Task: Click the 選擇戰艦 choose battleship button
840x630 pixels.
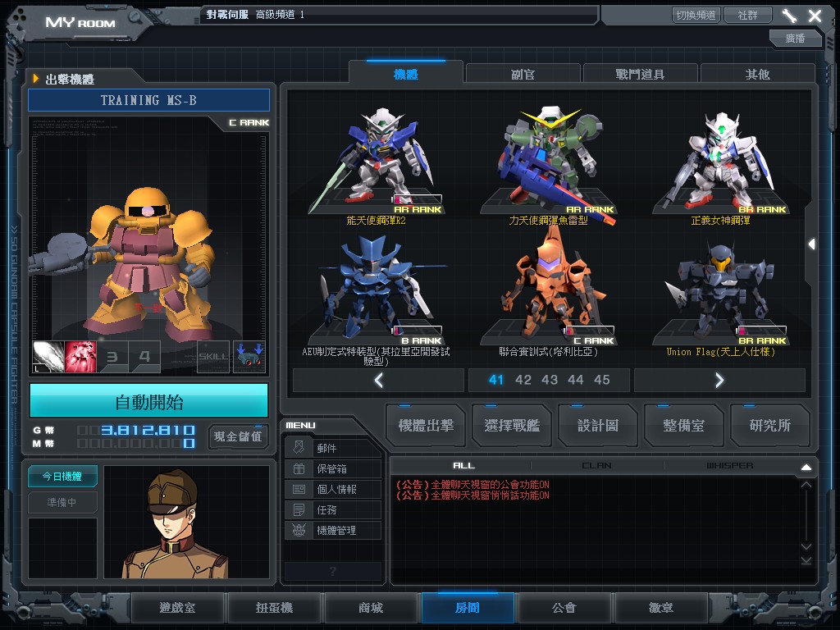Action: tap(512, 426)
